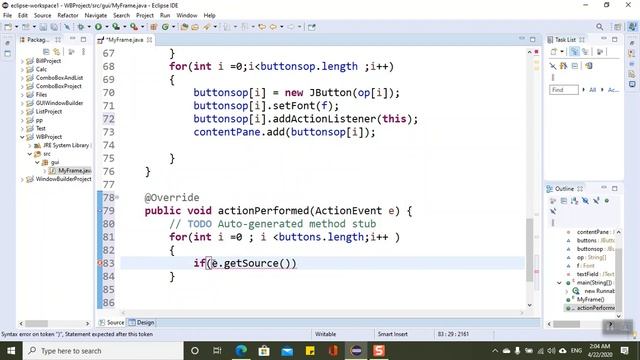Click the toolbar search magnifier icon
Image resolution: width=640 pixels, height=360 pixels.
tap(599, 27)
